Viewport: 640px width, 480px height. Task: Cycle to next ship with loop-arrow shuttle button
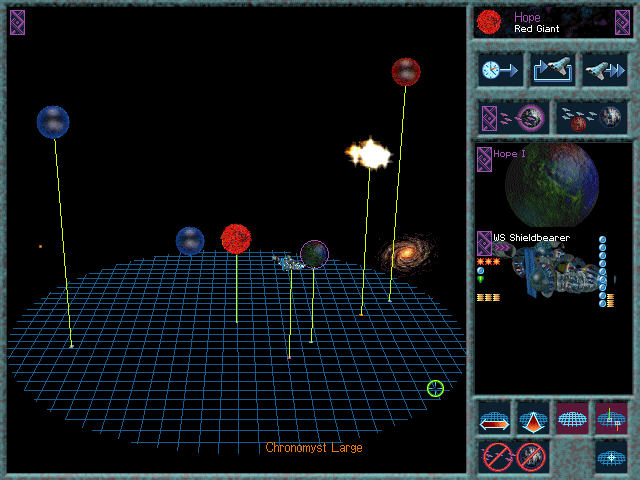tap(552, 70)
